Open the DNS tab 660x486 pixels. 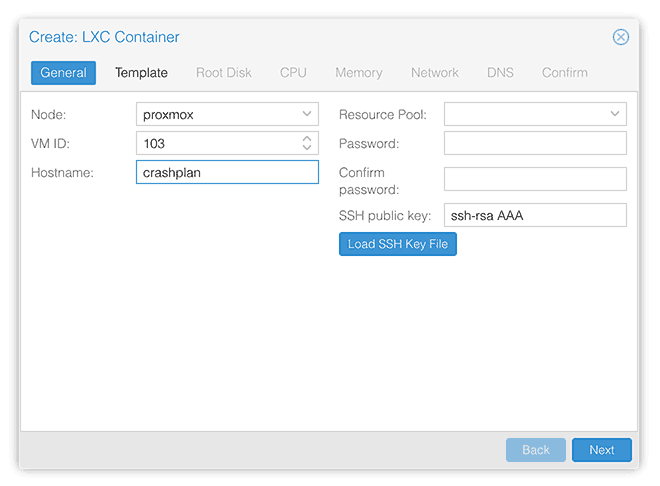(500, 73)
